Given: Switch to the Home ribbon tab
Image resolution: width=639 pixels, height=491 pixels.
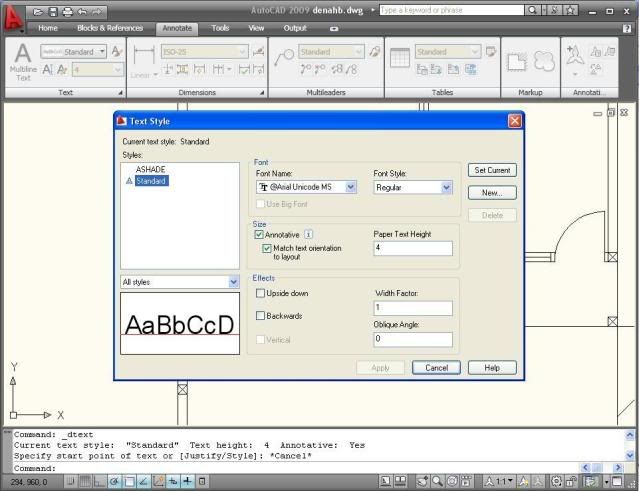Looking at the screenshot, I should [x=48, y=28].
